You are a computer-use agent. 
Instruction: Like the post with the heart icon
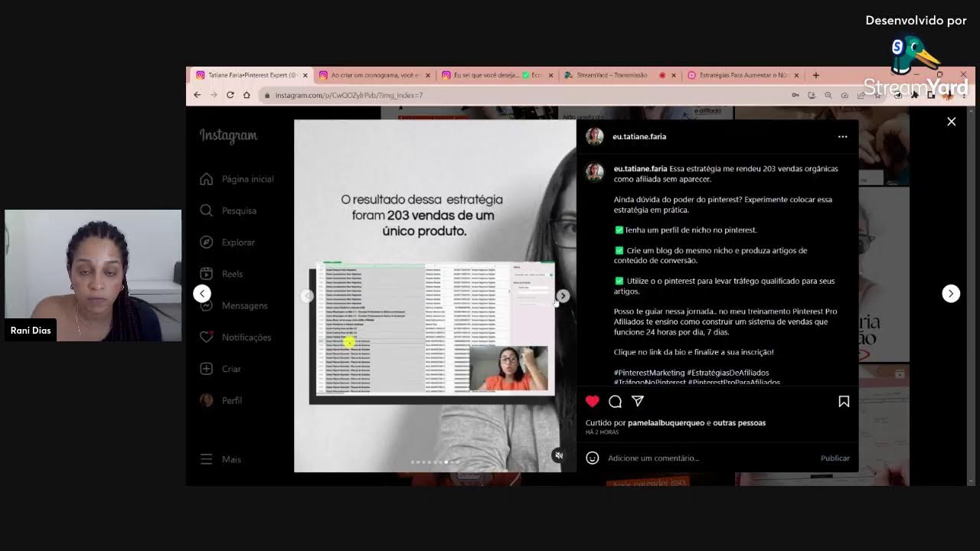point(592,401)
